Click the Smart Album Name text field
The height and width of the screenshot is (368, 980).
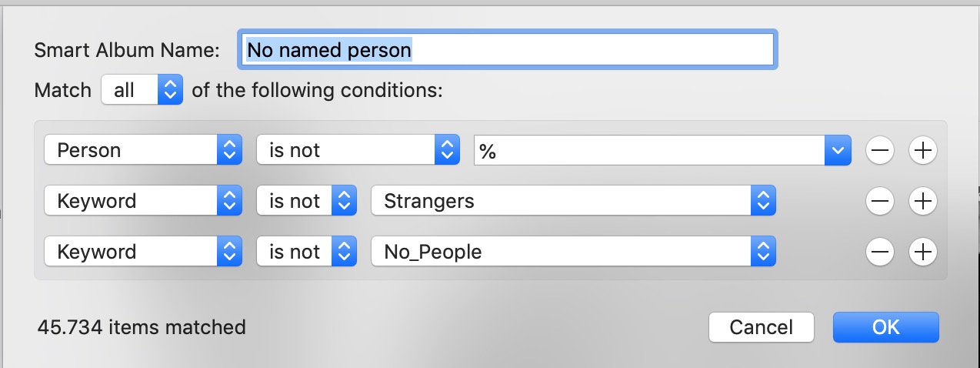pos(508,50)
